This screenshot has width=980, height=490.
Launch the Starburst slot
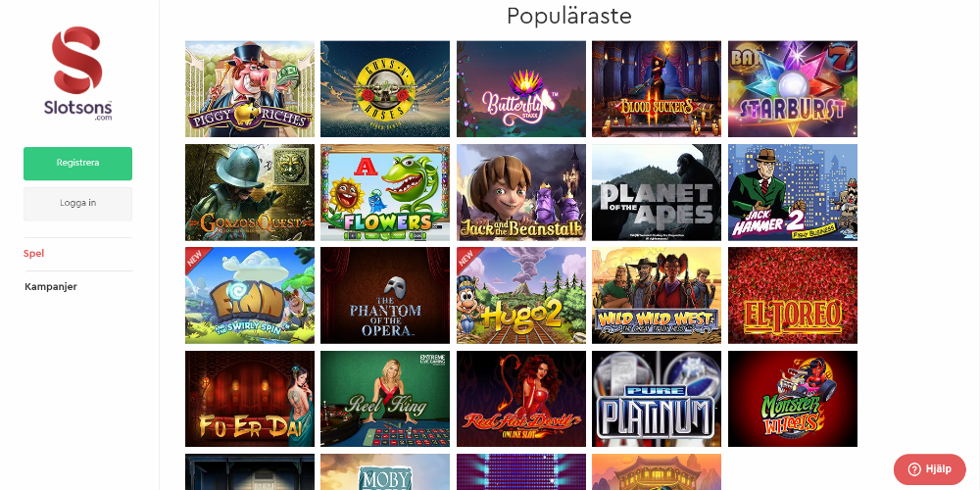coord(793,89)
